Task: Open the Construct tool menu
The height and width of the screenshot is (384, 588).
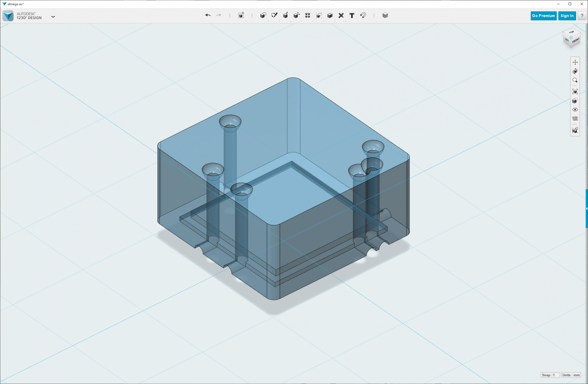Action: point(285,15)
